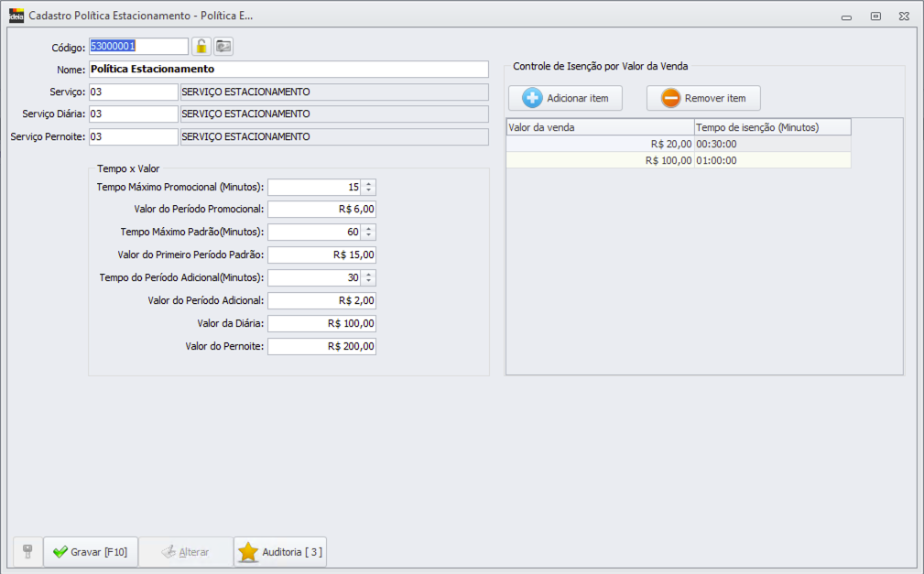This screenshot has width=924, height=574.
Task: Click the key icon button at bottom left
Action: tap(27, 552)
